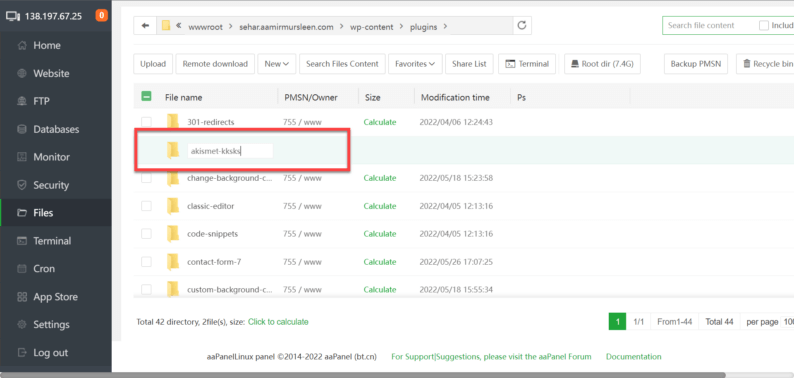This screenshot has height=378, width=794.
Task: Open Databases in sidebar
Action: (56, 129)
